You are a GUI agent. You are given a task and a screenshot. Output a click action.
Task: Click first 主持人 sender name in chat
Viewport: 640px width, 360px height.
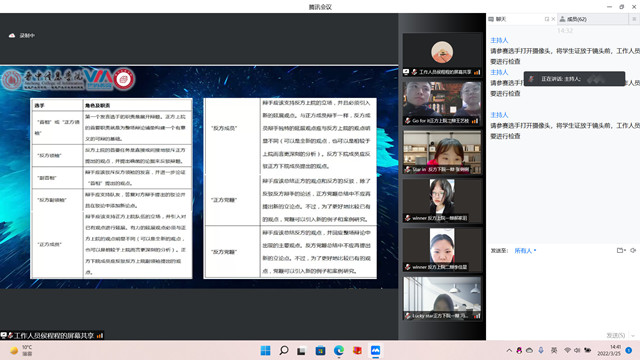click(x=499, y=40)
